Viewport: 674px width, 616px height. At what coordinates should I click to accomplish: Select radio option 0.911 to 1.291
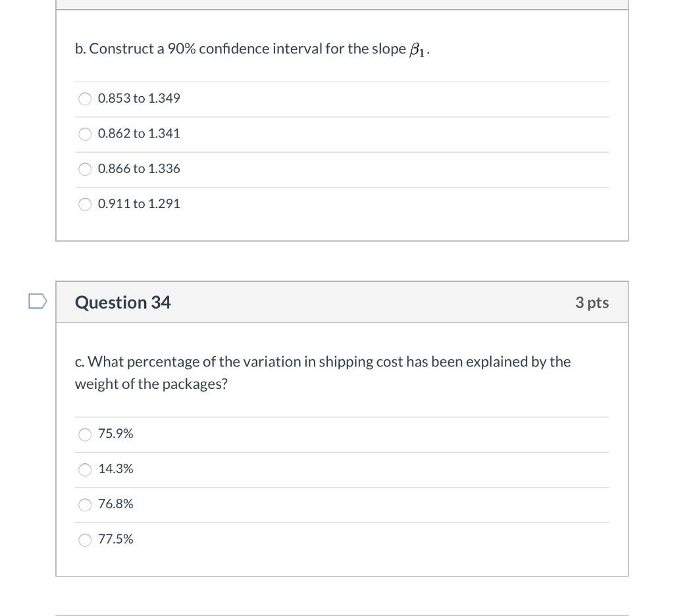coord(85,204)
